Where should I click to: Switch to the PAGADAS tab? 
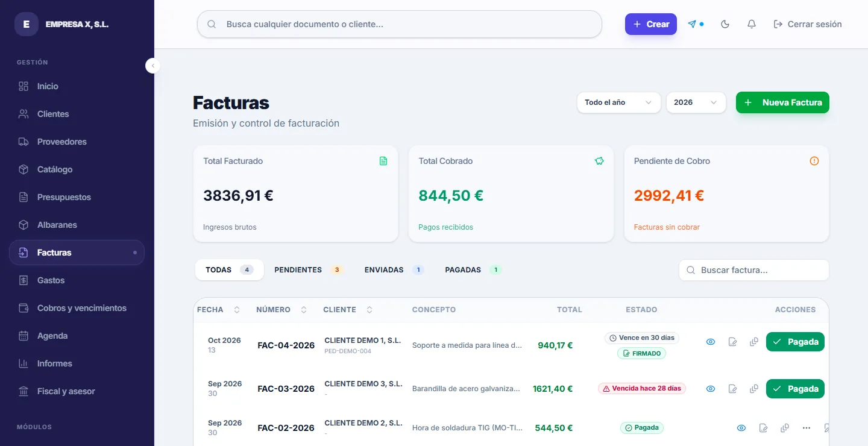pyautogui.click(x=473, y=270)
